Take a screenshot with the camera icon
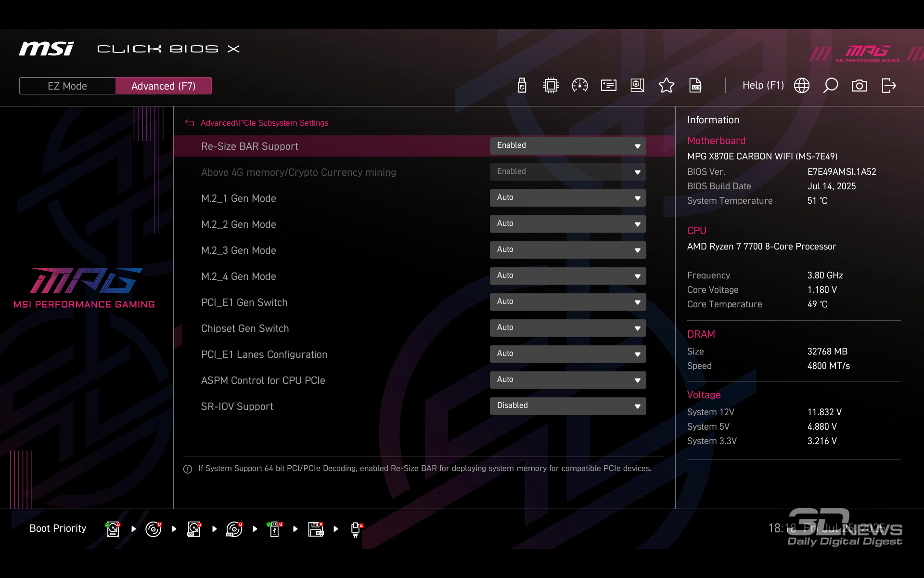 coord(860,86)
